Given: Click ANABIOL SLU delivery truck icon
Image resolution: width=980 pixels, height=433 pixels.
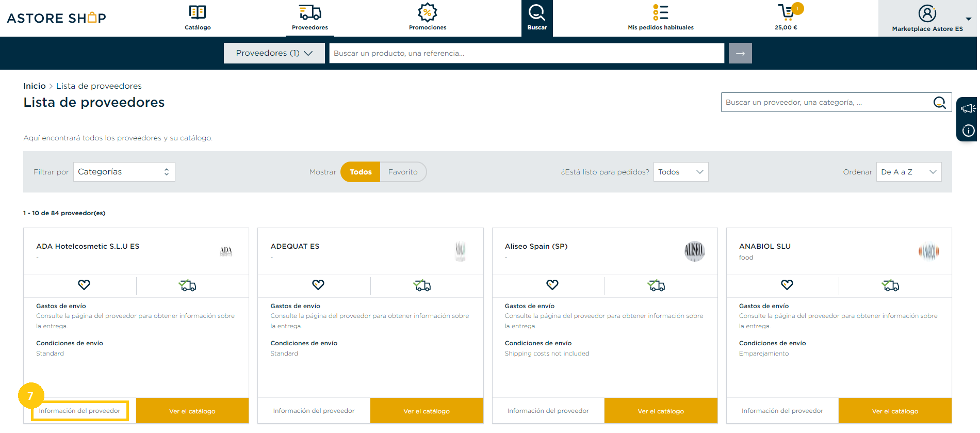Looking at the screenshot, I should [890, 285].
